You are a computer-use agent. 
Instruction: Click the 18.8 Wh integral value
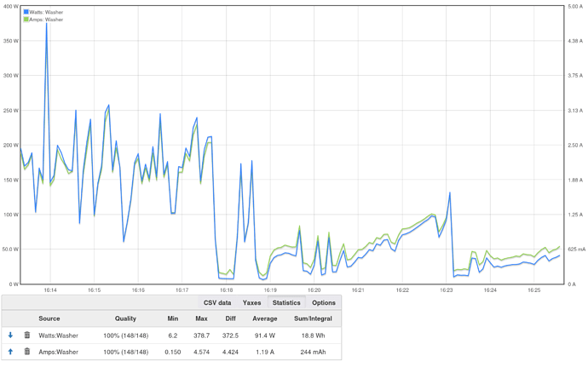[313, 335]
